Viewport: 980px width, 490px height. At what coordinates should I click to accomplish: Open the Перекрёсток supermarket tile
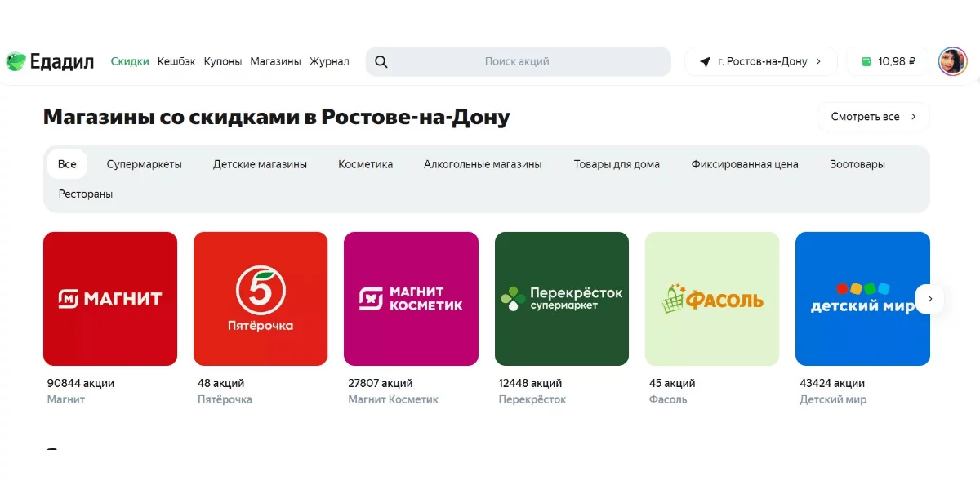pos(562,299)
